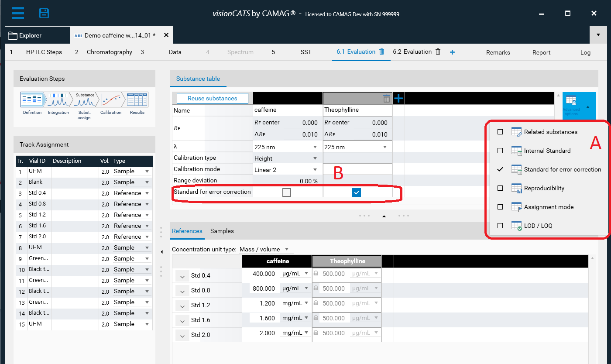Add a new evaluation with plus icon
The width and height of the screenshot is (611, 364).
click(452, 52)
